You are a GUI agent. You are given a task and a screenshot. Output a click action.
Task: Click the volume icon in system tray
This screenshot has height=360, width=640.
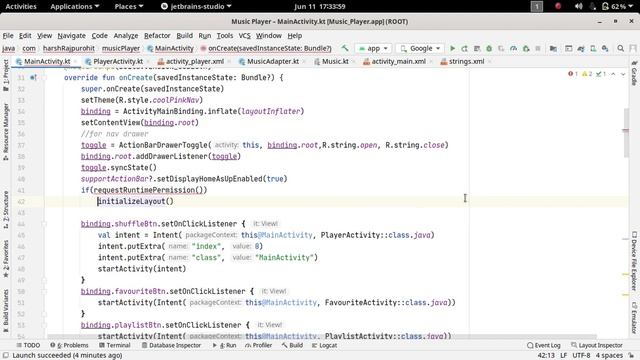coord(578,6)
